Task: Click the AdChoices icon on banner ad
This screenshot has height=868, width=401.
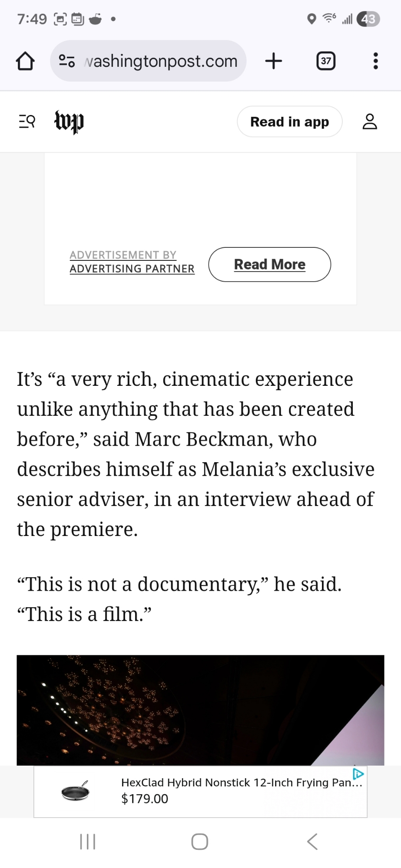Action: pos(358,773)
